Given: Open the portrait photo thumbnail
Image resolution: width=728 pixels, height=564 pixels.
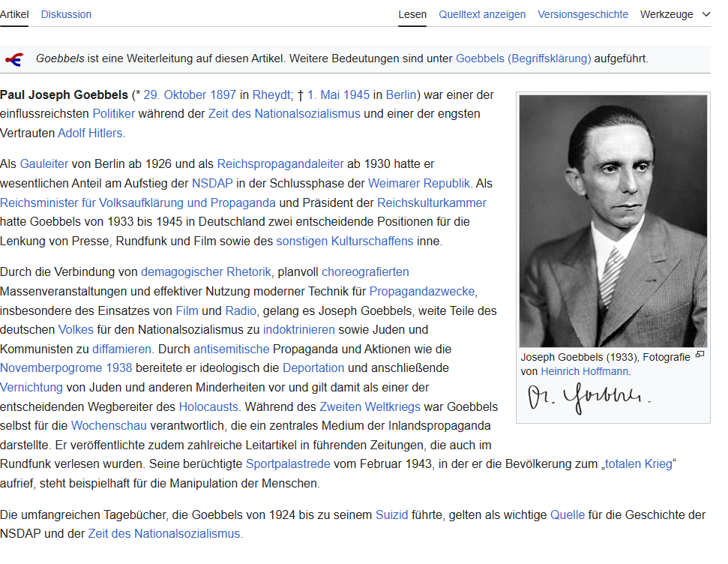Looking at the screenshot, I should [x=613, y=220].
